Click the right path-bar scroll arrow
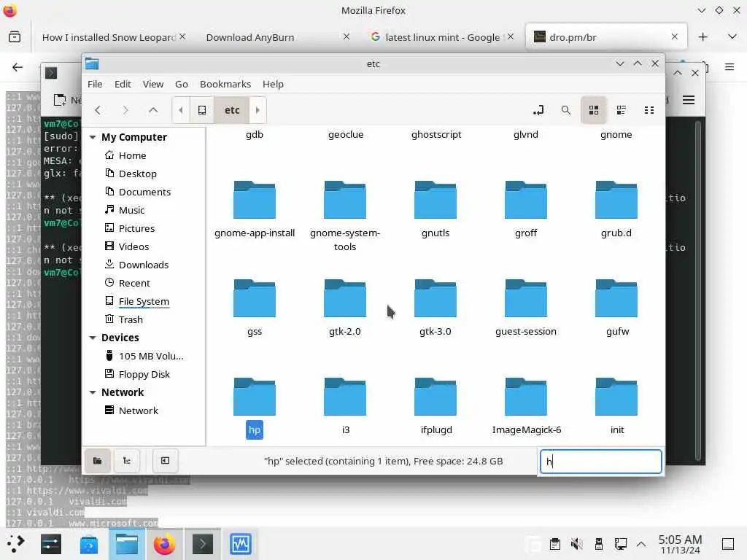Image resolution: width=747 pixels, height=560 pixels. [258, 110]
